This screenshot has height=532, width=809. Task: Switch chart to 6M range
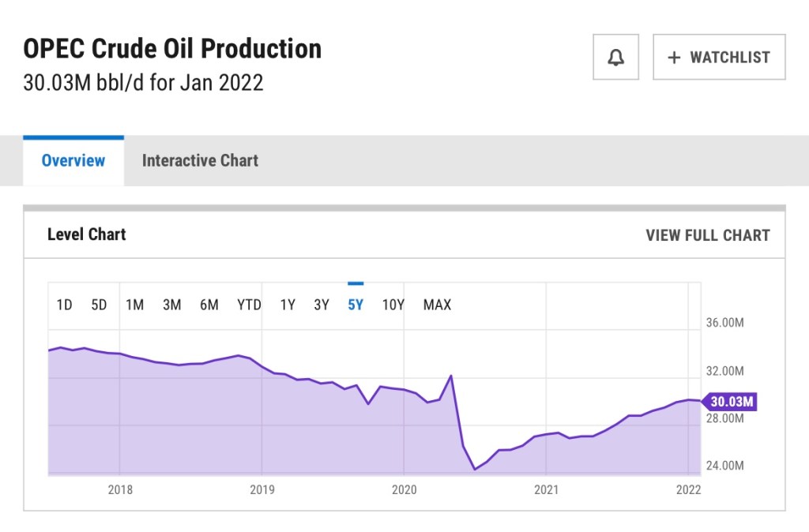[209, 305]
